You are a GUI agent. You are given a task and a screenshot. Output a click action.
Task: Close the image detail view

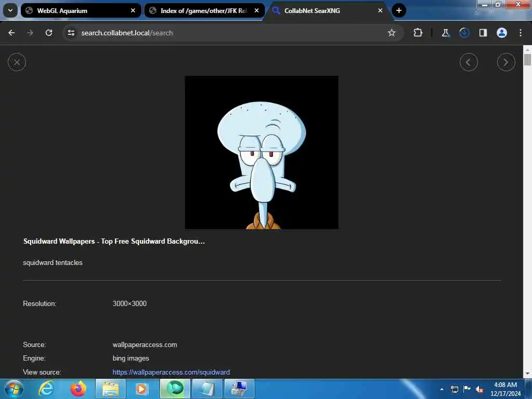[17, 62]
